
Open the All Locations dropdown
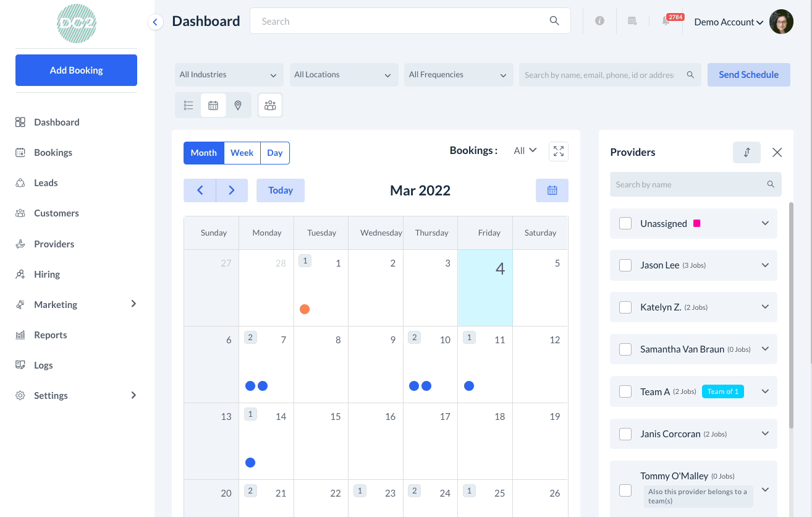[x=343, y=75]
